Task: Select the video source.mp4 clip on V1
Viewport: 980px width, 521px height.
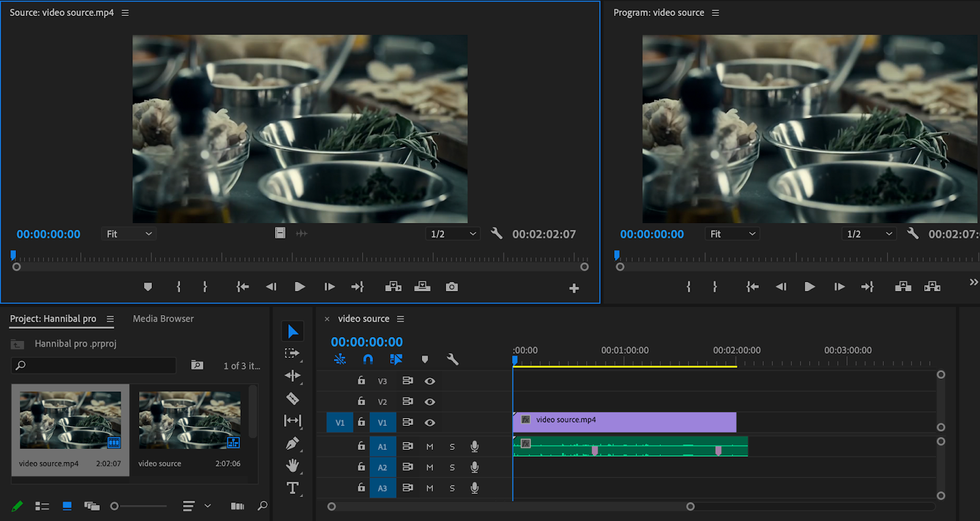Action: click(x=625, y=422)
